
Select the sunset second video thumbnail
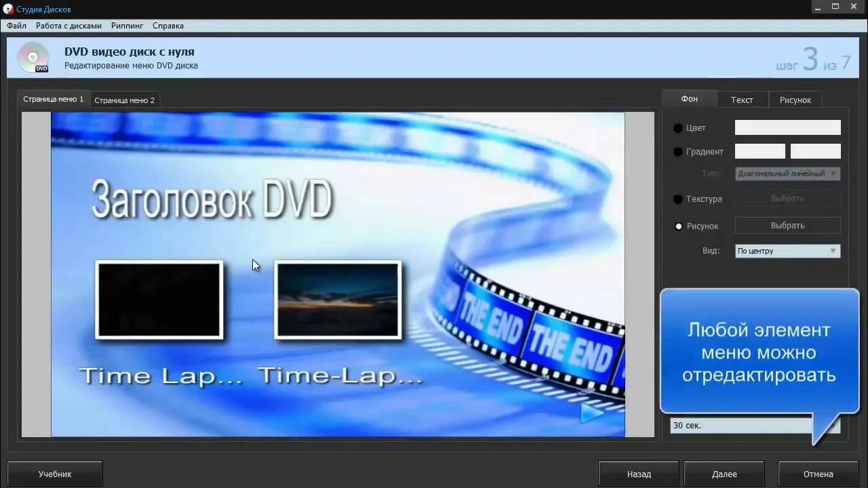click(338, 300)
